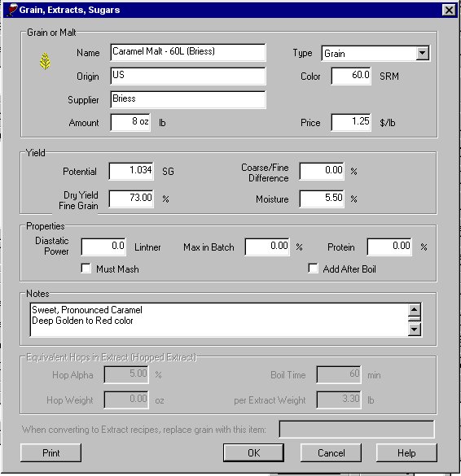The height and width of the screenshot is (476, 461).
Task: Click the Grain, Extracts, Sugars title text
Action: coord(69,10)
